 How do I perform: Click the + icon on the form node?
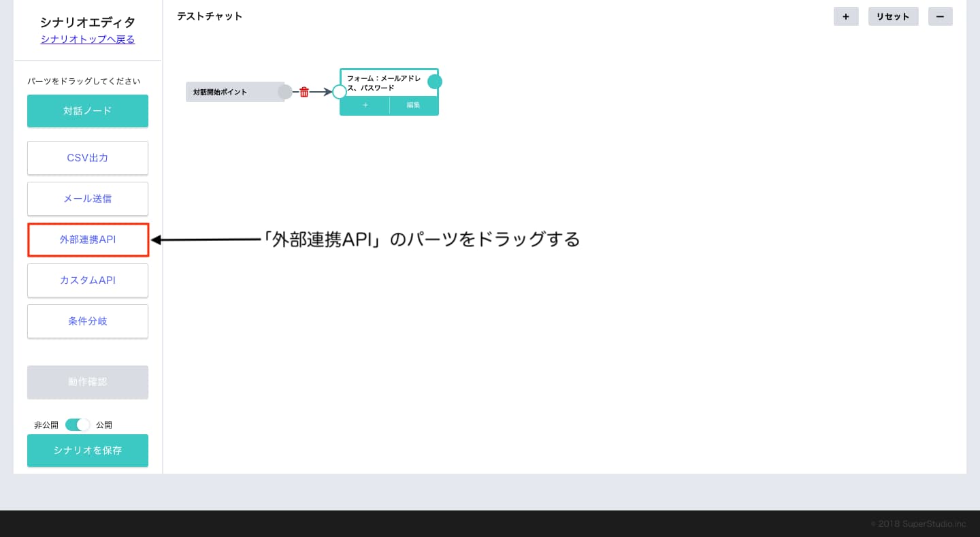(365, 105)
